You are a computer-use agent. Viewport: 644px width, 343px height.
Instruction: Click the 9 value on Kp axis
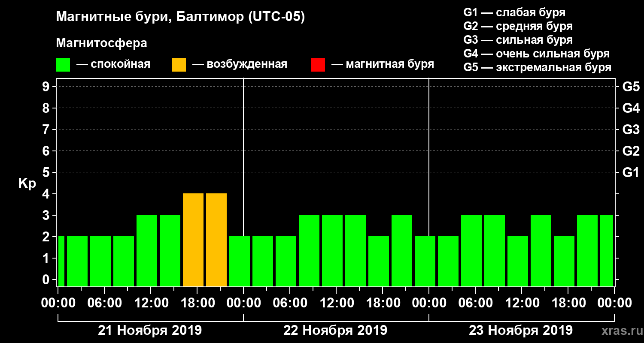46,87
